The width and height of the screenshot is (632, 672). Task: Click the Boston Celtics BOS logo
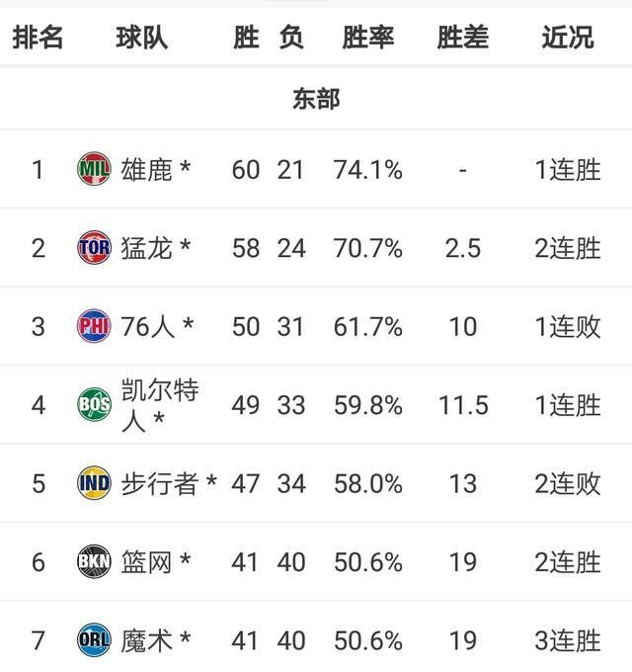tap(94, 405)
